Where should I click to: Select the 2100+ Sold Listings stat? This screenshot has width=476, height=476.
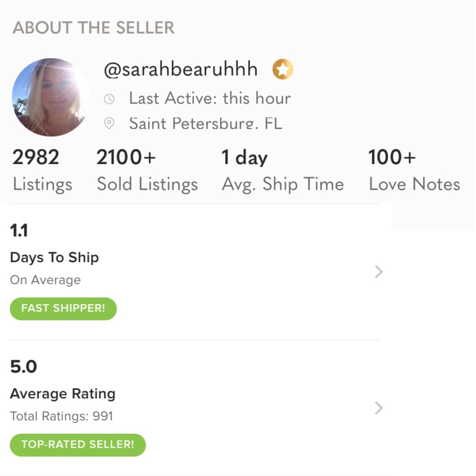click(147, 170)
